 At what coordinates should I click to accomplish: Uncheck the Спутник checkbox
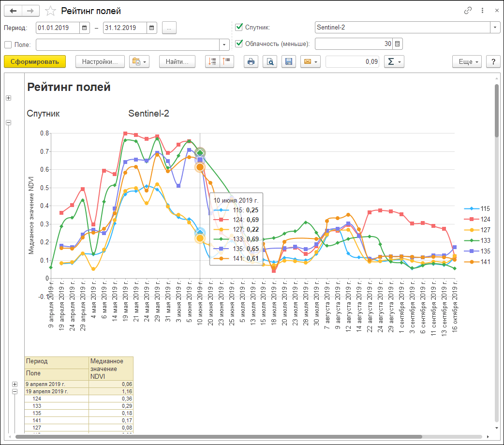coord(239,28)
